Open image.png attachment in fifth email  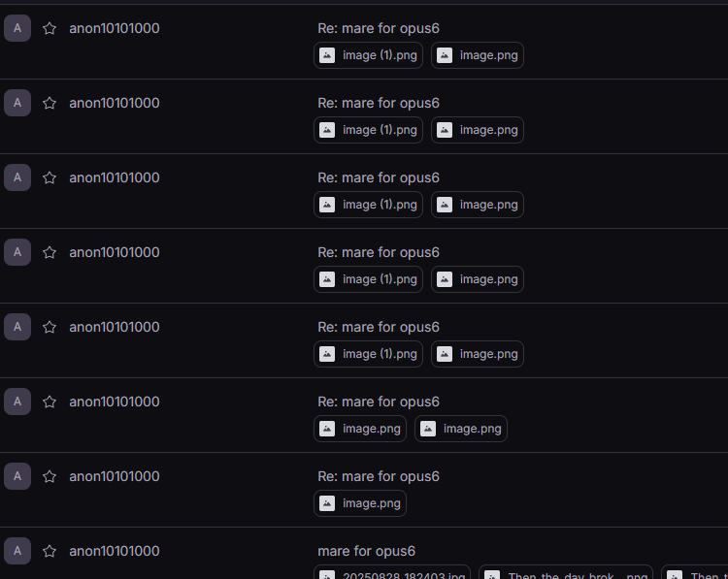(478, 354)
